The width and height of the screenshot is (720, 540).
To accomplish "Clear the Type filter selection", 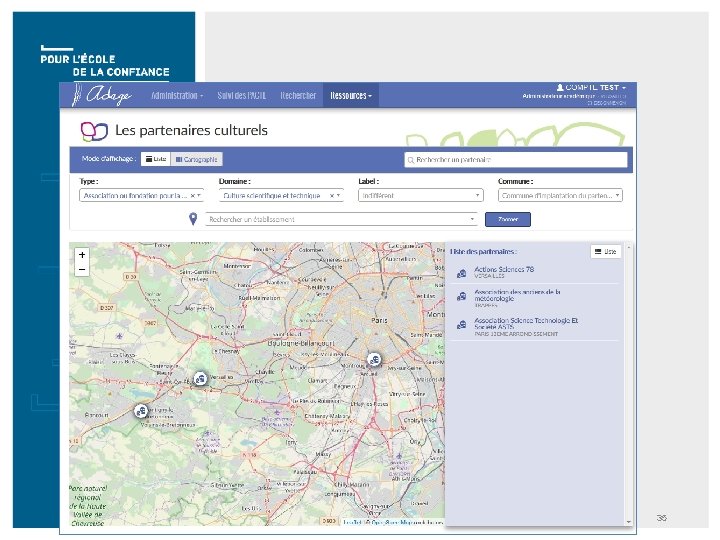I will tap(192, 196).
